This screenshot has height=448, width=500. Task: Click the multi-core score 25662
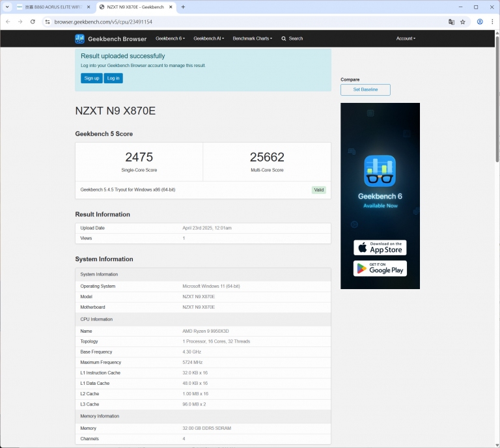pyautogui.click(x=267, y=157)
